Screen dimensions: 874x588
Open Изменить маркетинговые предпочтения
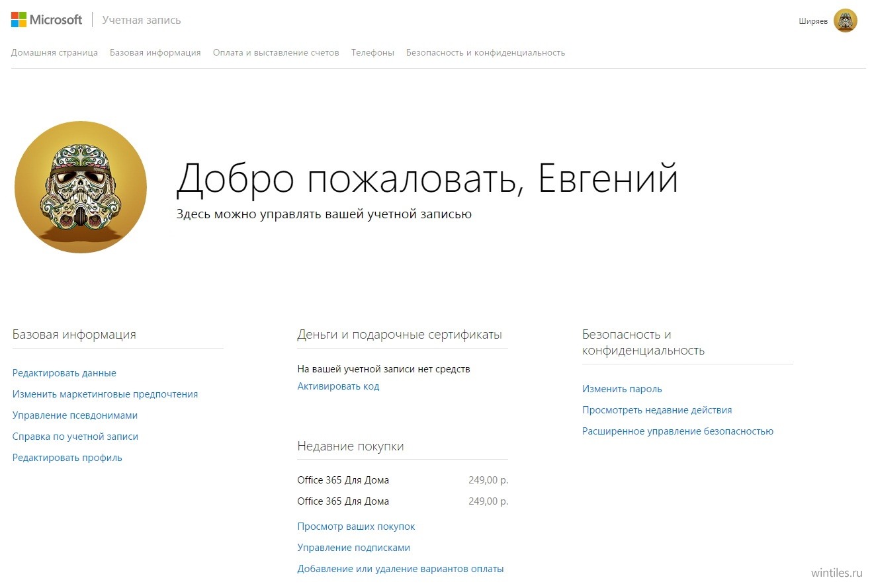[x=105, y=394]
